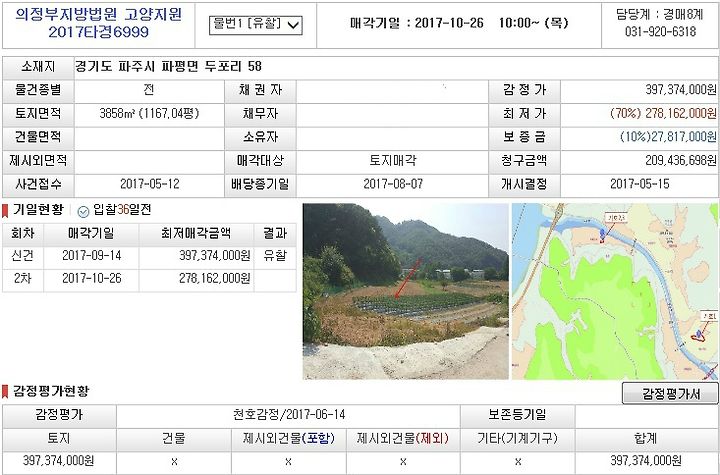Open the farmland property photo
Screen dimensions: 720x475
(x=405, y=291)
